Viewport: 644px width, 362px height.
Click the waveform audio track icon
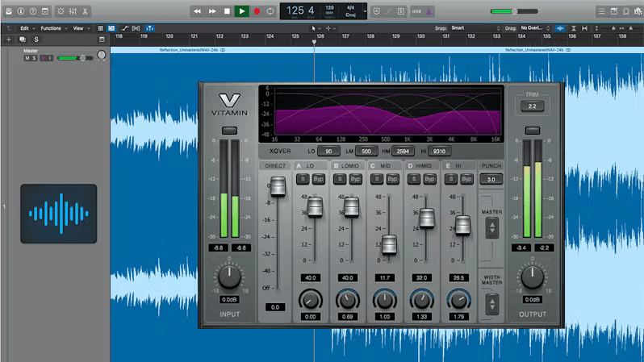(59, 214)
